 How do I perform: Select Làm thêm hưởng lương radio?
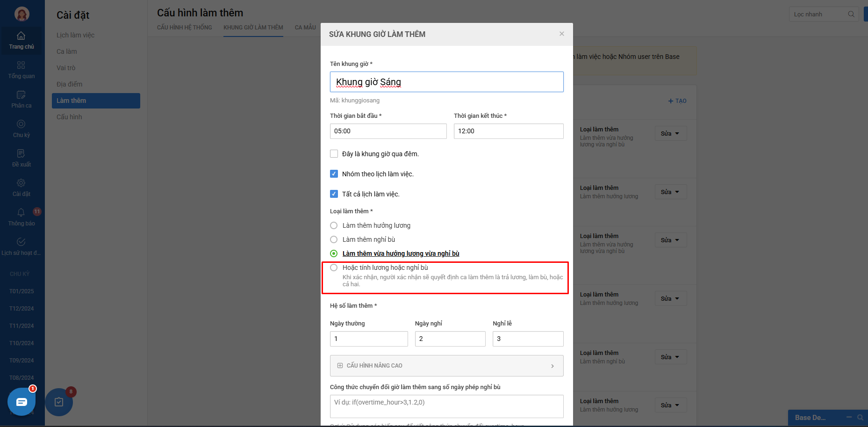(334, 225)
